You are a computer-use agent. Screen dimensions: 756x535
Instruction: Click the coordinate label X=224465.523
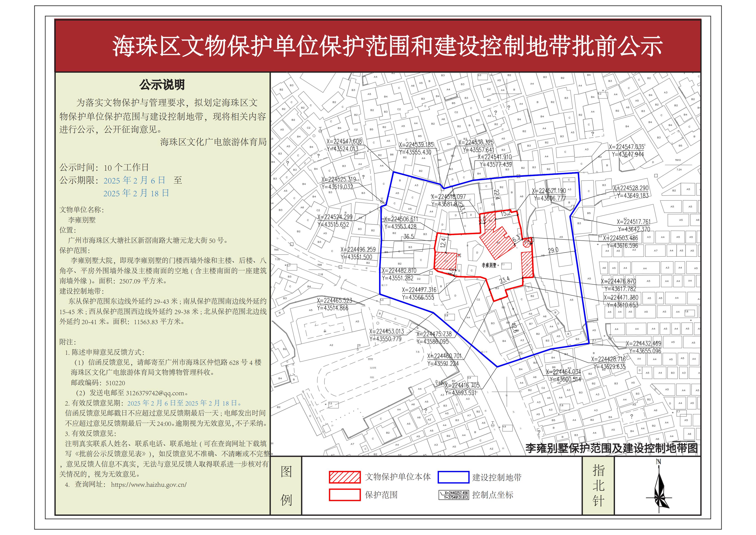click(x=334, y=301)
